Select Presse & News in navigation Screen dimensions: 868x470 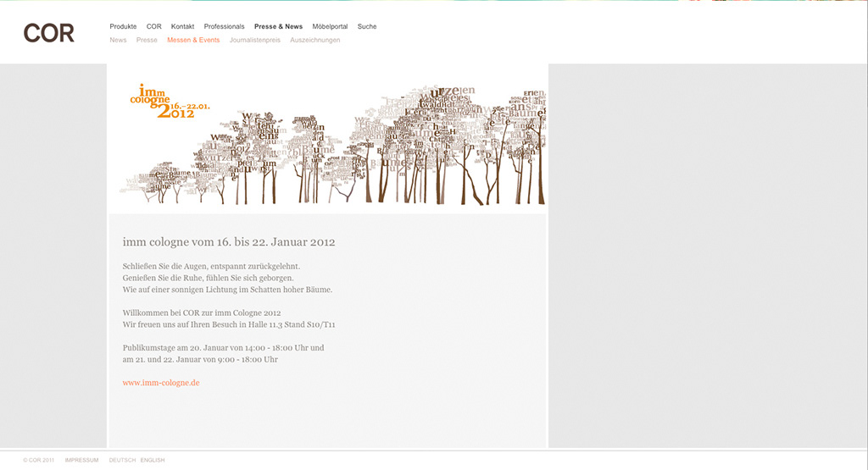click(278, 26)
